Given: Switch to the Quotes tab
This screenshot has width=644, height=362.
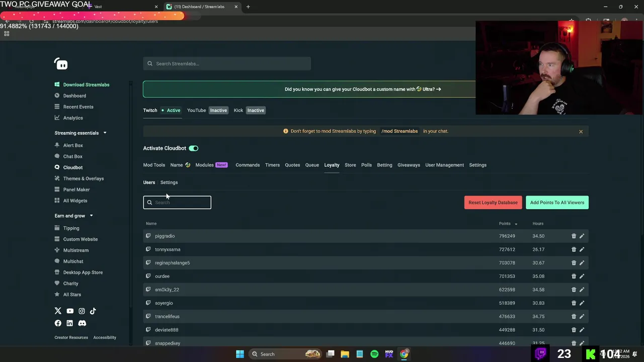Looking at the screenshot, I should tap(292, 165).
